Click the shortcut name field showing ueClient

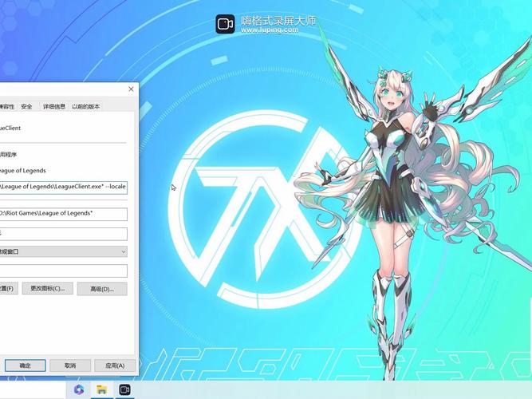click(10, 128)
